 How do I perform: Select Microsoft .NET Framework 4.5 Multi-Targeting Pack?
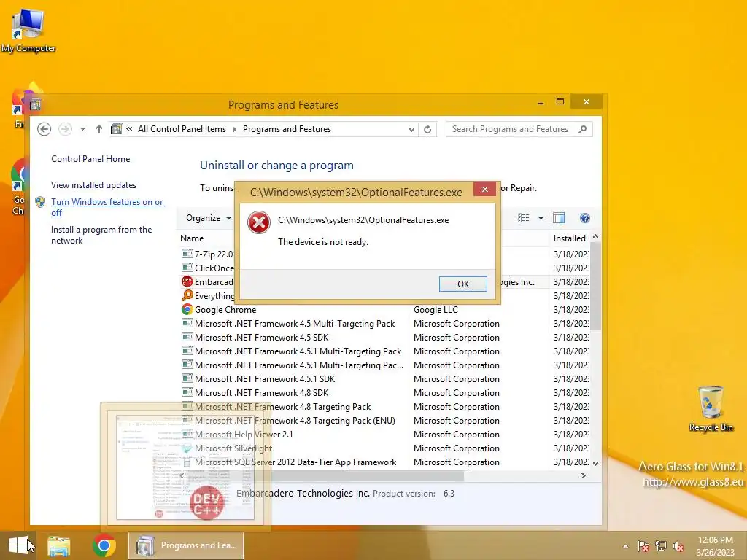(x=295, y=323)
